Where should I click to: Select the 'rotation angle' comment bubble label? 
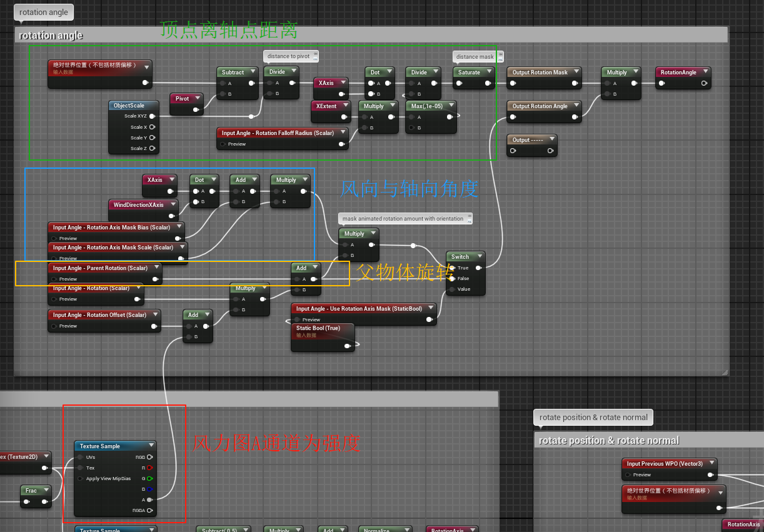(44, 12)
